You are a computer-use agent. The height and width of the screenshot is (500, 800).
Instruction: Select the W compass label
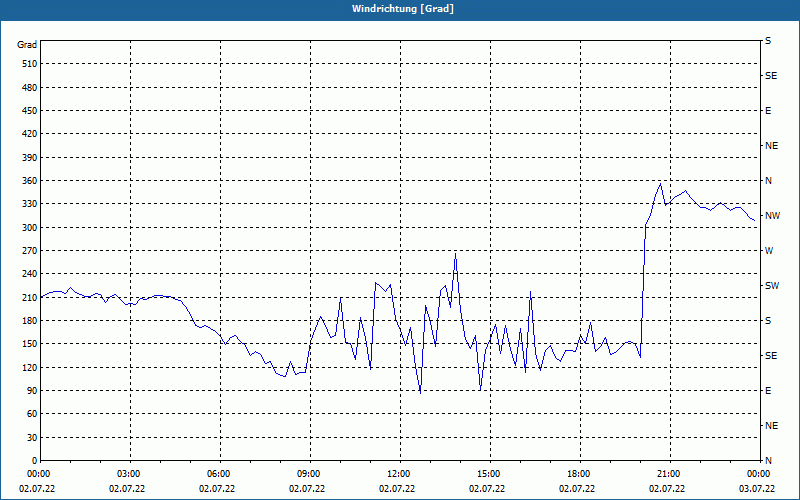pos(769,251)
